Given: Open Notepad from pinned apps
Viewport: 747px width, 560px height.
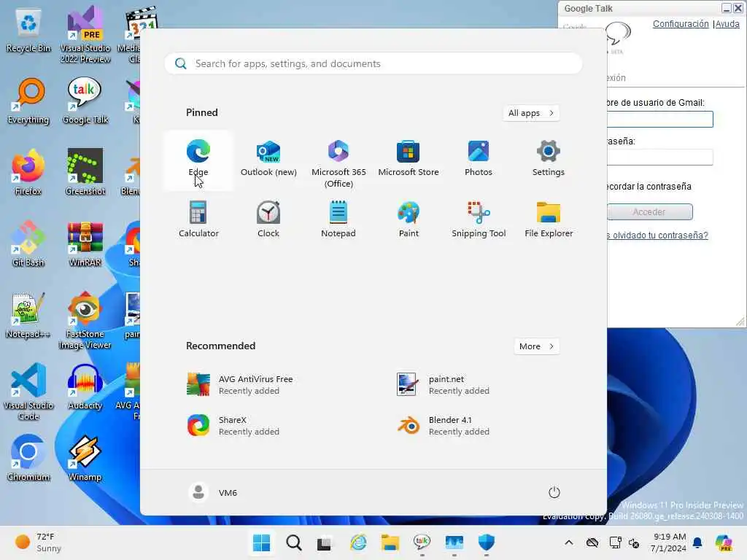Looking at the screenshot, I should [338, 220].
